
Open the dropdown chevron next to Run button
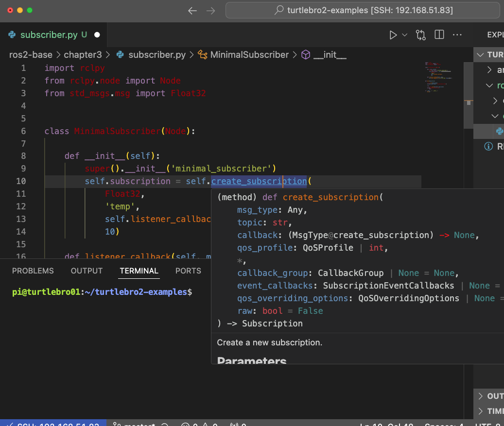click(x=404, y=34)
